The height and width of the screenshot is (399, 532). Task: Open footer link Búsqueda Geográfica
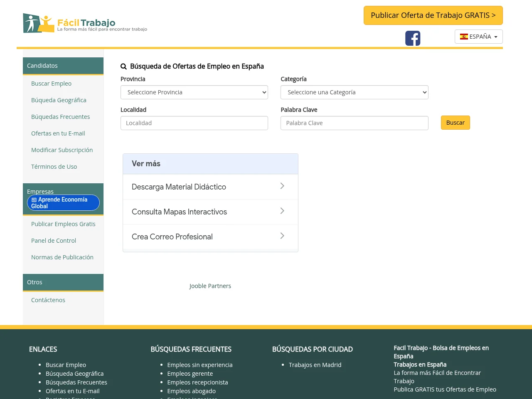74,374
